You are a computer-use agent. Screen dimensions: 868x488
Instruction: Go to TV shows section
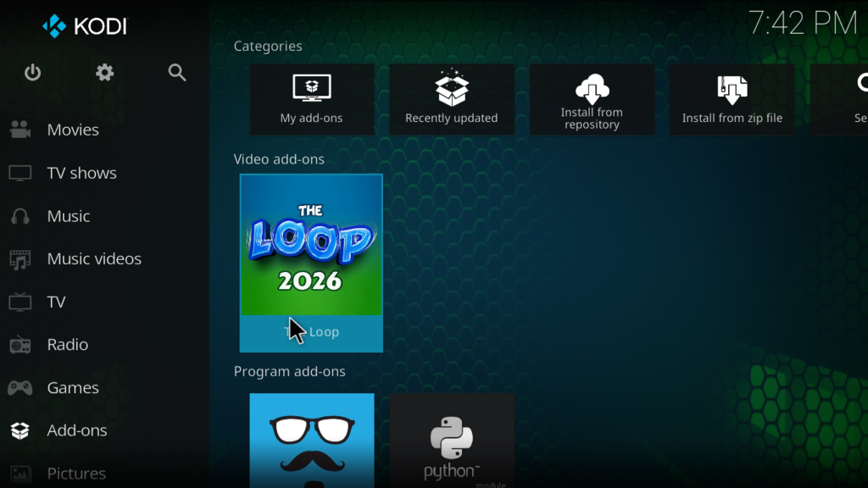coord(81,173)
